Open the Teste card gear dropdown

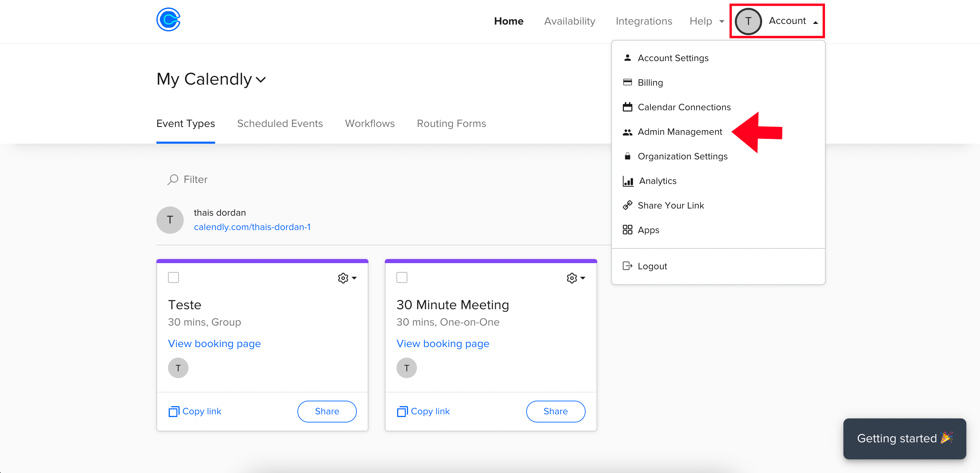point(347,278)
